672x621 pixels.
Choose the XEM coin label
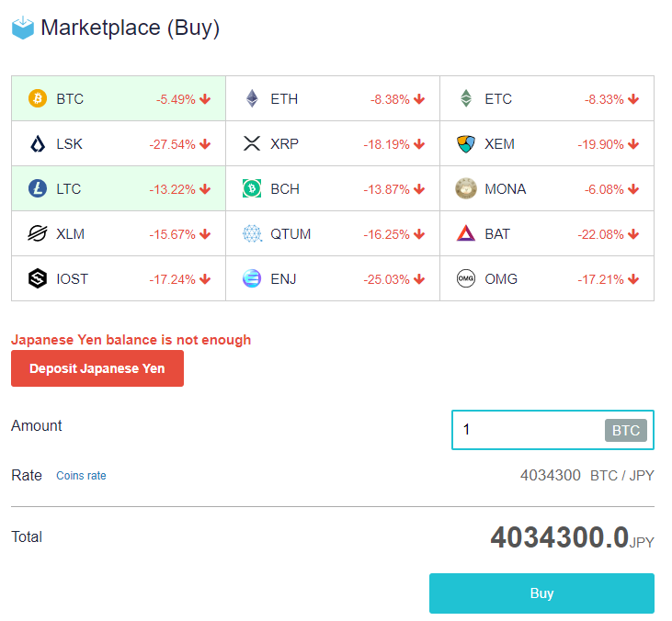[500, 144]
